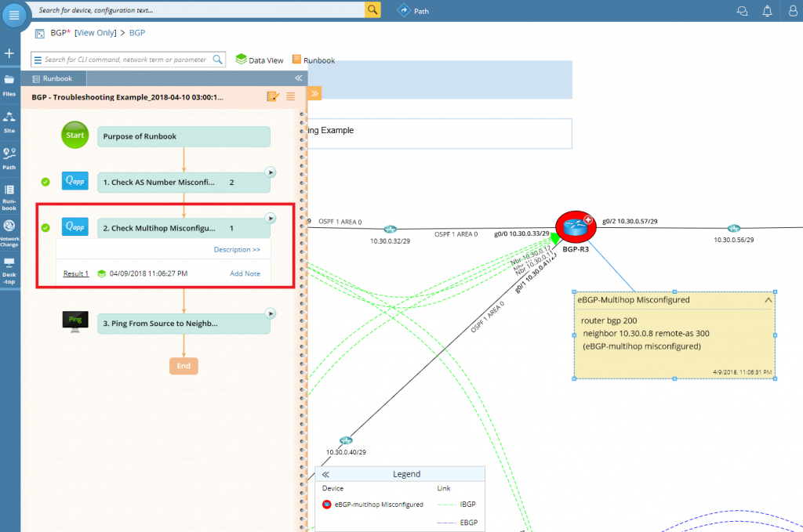The image size is (803, 532).
Task: Click g0/2 10.30.0.57/29 interface label
Action: pyautogui.click(x=630, y=222)
